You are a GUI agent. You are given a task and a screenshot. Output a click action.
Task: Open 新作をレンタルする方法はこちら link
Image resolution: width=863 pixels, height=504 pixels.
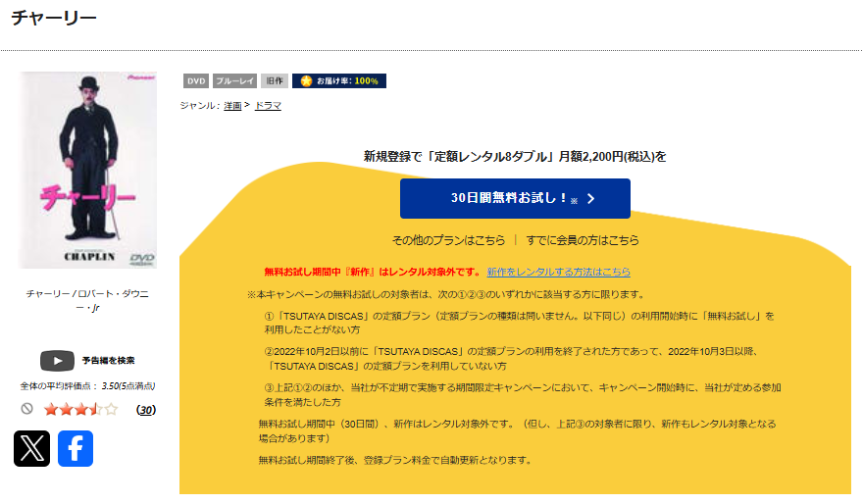[x=559, y=272]
